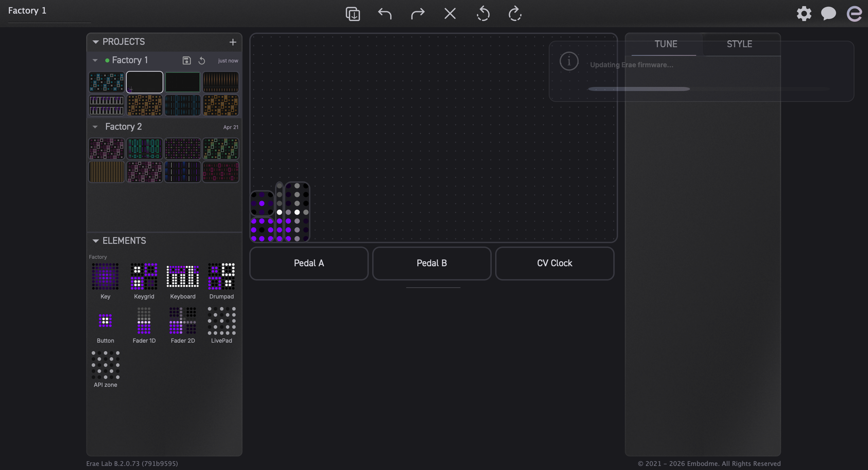This screenshot has width=868, height=470.
Task: Click the import layout icon in toolbar
Action: click(353, 14)
